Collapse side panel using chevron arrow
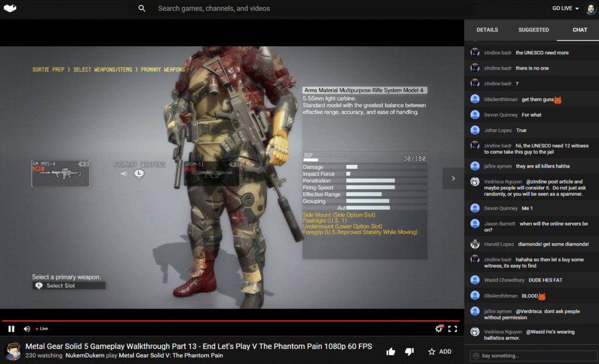599x364 pixels. [x=453, y=178]
